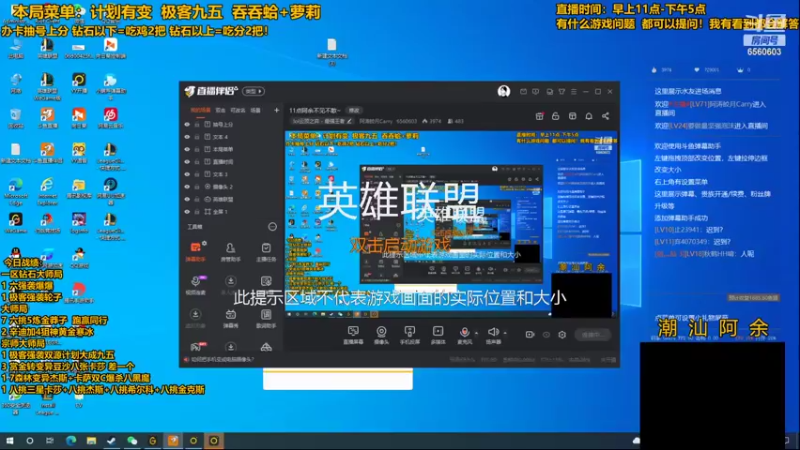Add a screen capture source in bottom toolbar

[353, 335]
